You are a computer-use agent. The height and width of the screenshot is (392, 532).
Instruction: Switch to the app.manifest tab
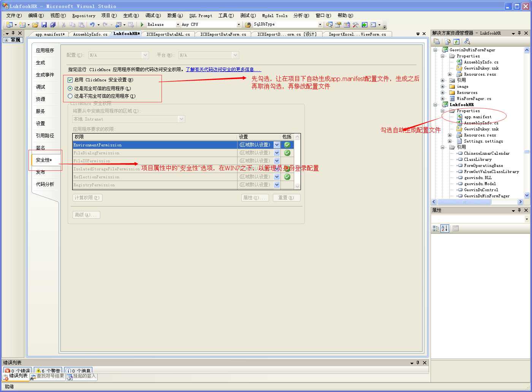tap(50, 34)
